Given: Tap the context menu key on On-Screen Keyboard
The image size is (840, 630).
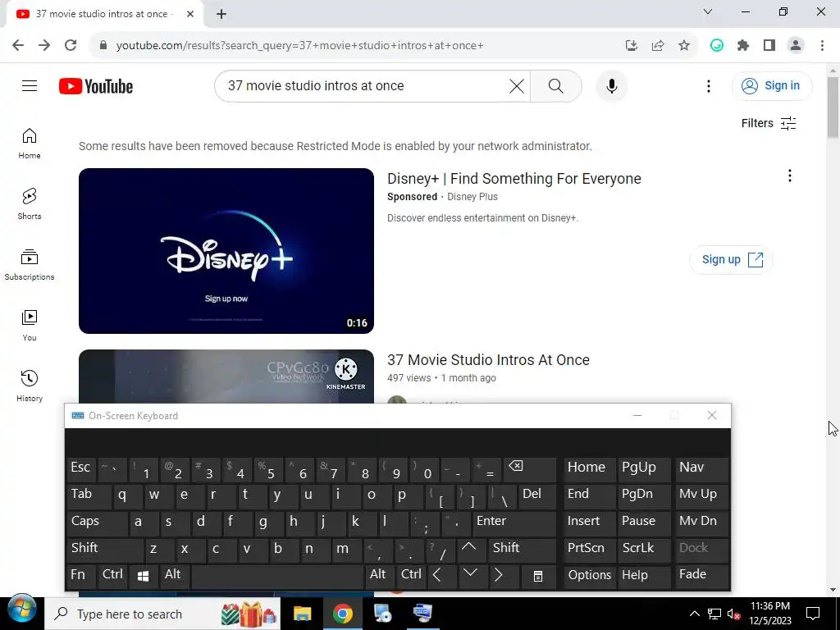Looking at the screenshot, I should click(538, 576).
